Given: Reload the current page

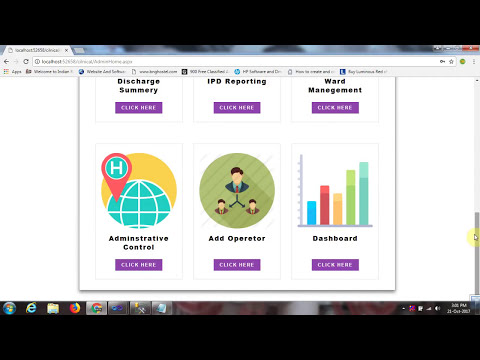Looking at the screenshot, I should point(26,62).
